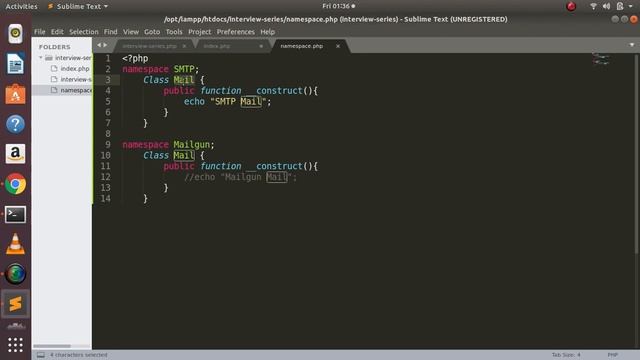This screenshot has width=640, height=360.
Task: Collapse the interview-series folder
Action: pos(41,58)
